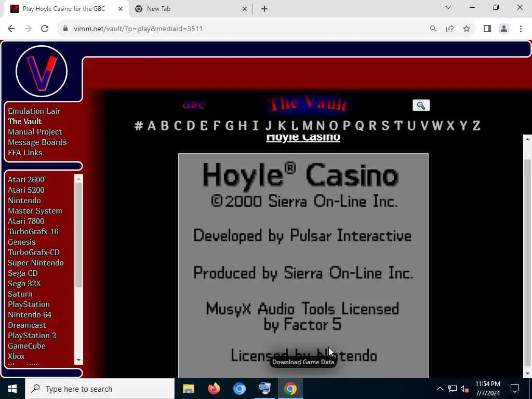This screenshot has width=532, height=399.
Task: Browse games starting with letter Z
Action: click(476, 126)
